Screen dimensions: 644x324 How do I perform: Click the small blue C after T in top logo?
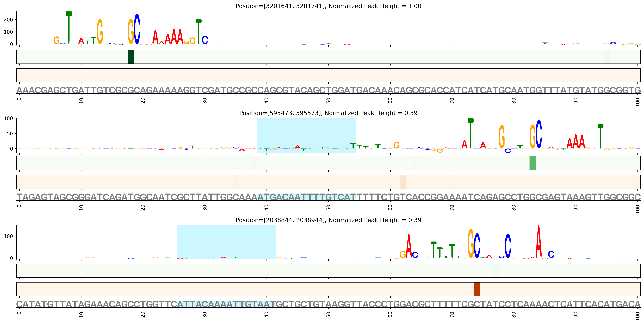205,40
